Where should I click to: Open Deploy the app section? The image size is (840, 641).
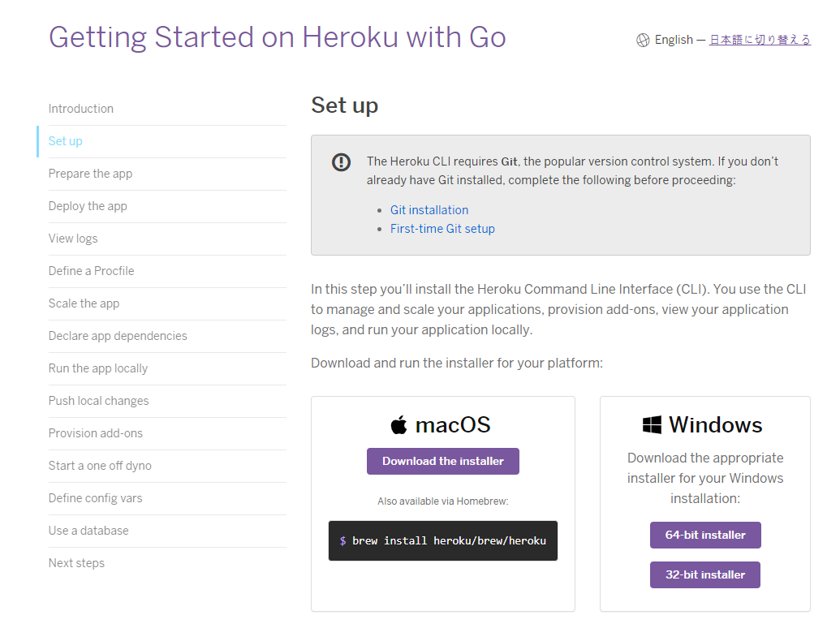tap(88, 206)
